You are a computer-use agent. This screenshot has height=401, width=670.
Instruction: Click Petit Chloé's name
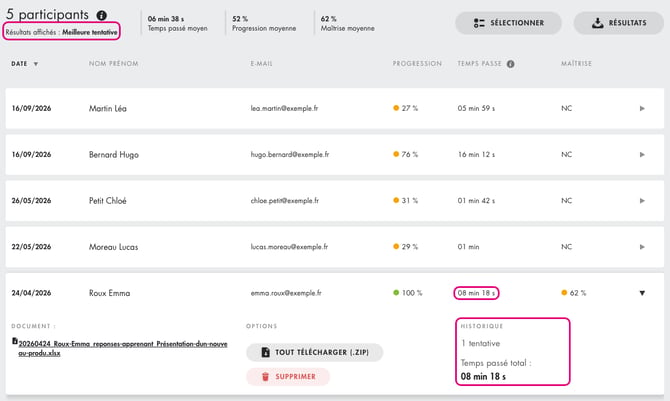pyautogui.click(x=108, y=201)
